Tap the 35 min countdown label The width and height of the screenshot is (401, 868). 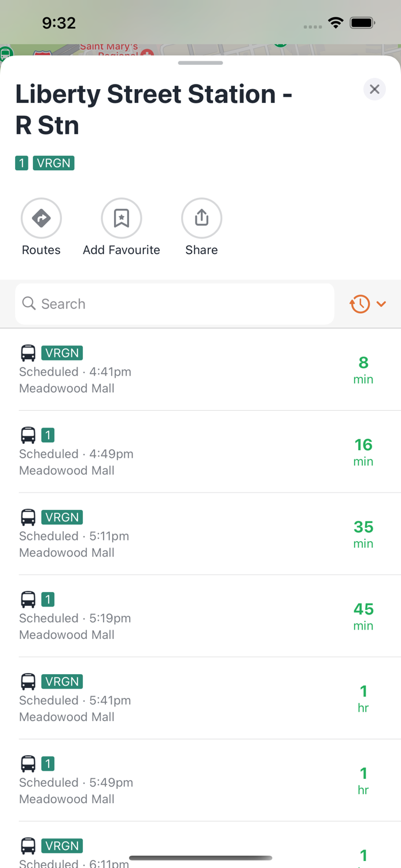pos(363,534)
